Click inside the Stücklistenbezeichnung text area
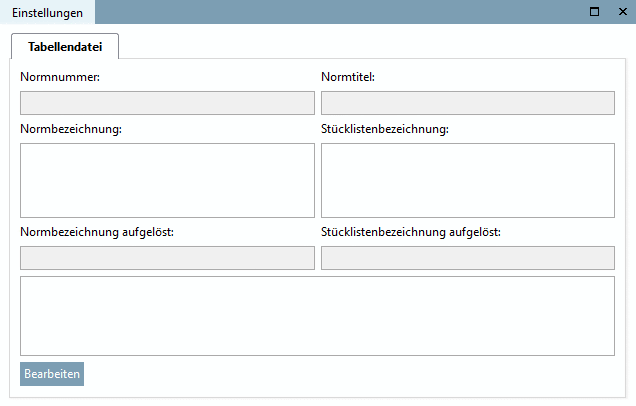 click(467, 180)
